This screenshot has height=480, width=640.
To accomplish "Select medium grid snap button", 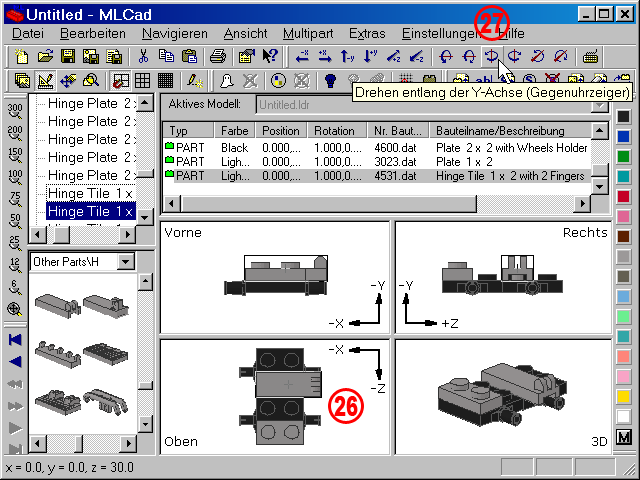I will (142, 80).
